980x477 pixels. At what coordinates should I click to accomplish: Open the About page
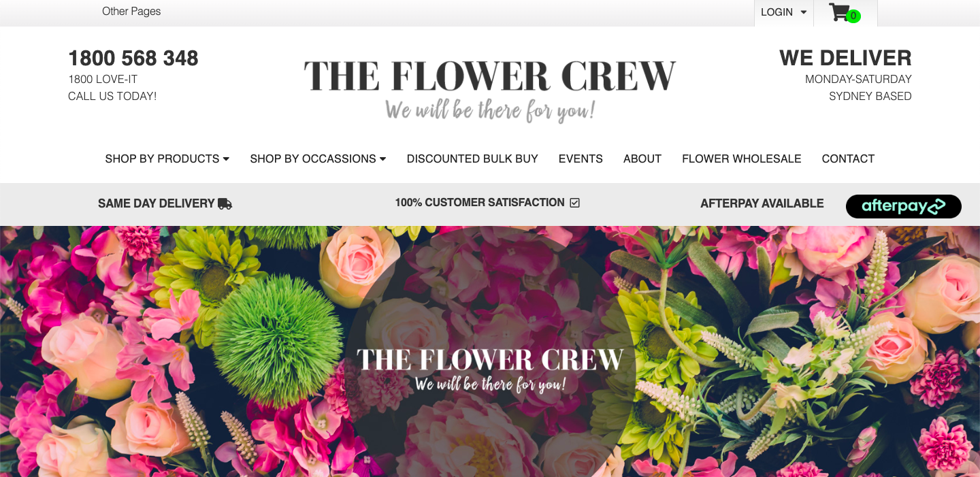point(642,159)
